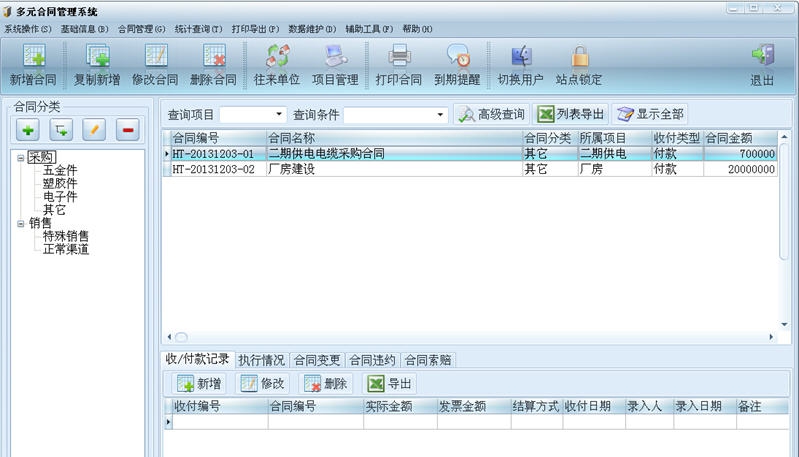Select the 销售 category in the tree
This screenshot has height=457, width=799.
tap(40, 223)
